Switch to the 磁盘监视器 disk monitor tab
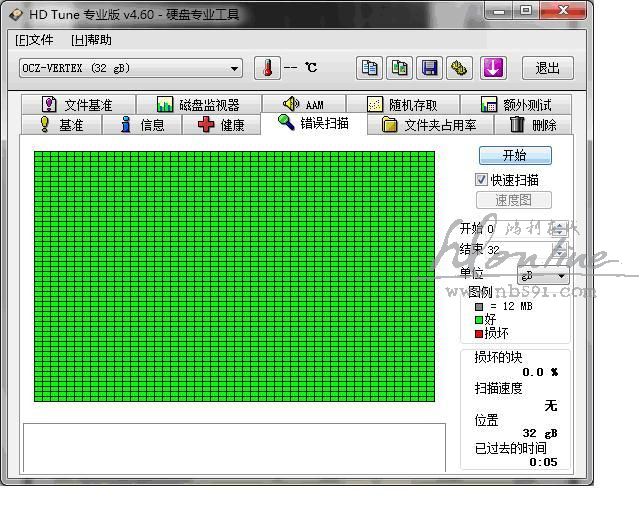The height and width of the screenshot is (512, 640). [197, 105]
